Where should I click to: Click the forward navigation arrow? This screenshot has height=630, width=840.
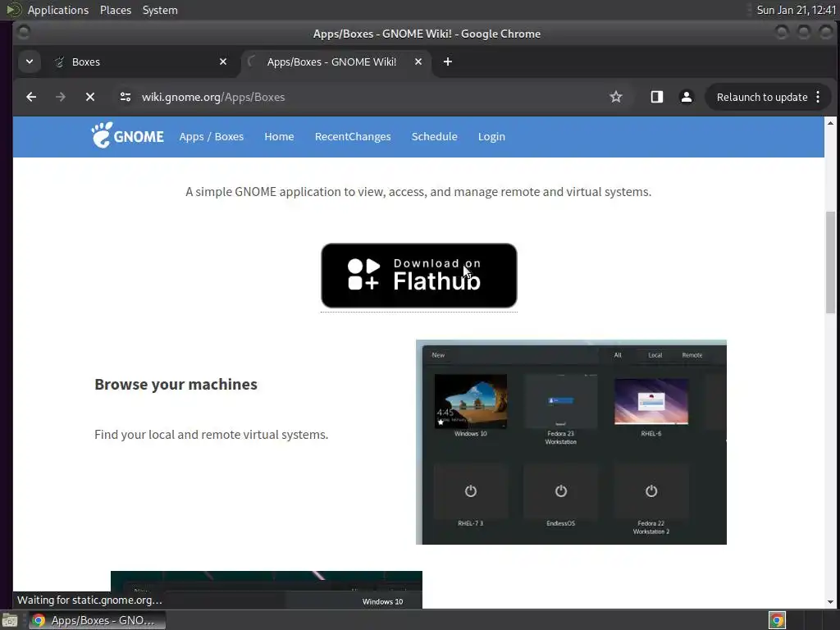click(61, 97)
